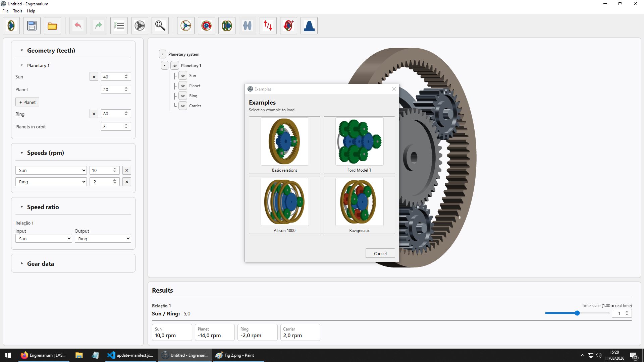This screenshot has height=362, width=644.
Task: Adjust the Time scale slider
Action: pos(578,313)
